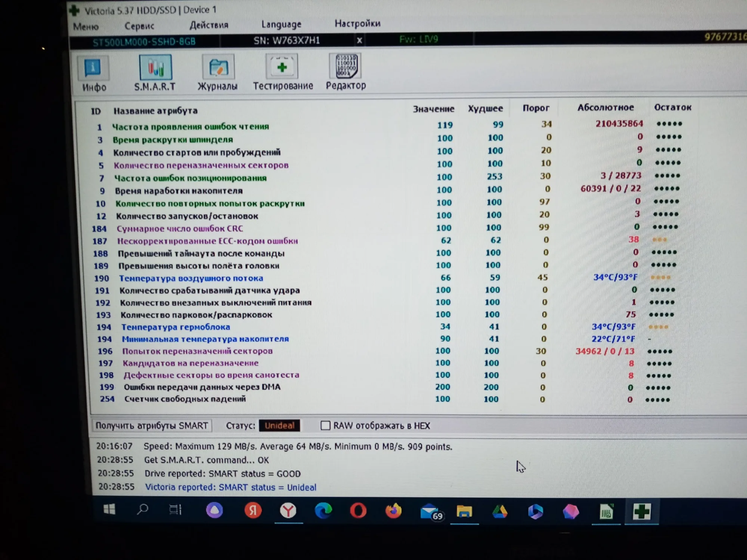This screenshot has height=560, width=747.
Task: Click the Абсолютное column header
Action: coord(605,108)
